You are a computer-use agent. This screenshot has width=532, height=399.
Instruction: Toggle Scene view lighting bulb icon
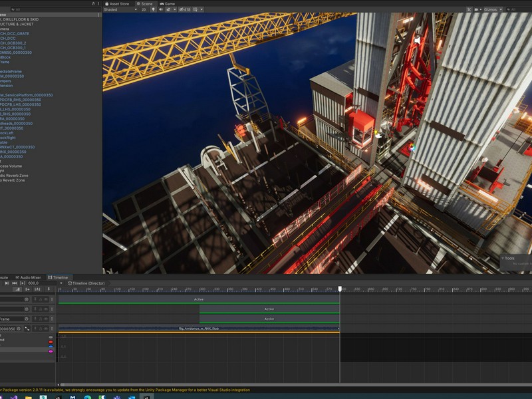click(x=153, y=9)
